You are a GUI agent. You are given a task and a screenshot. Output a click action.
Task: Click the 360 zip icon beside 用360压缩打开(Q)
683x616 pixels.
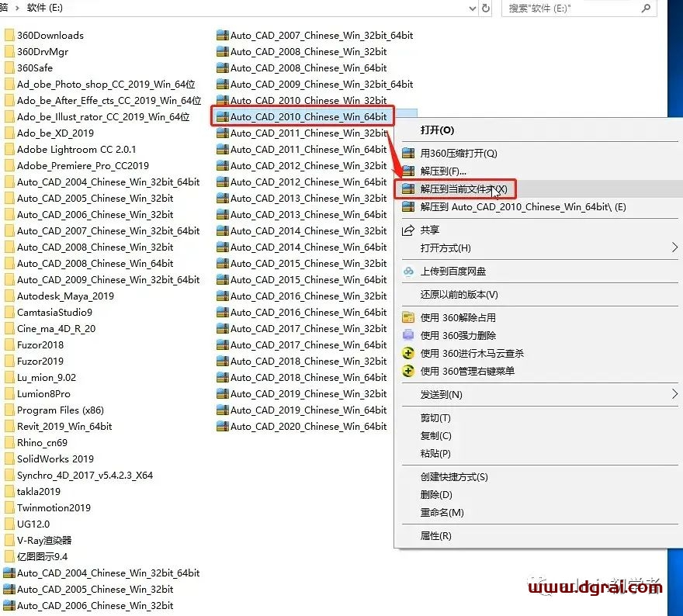[408, 154]
